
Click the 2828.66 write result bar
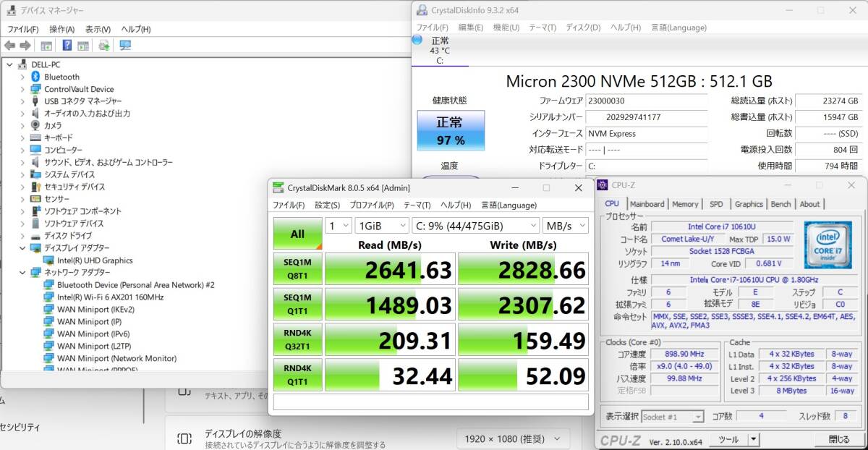[523, 269]
